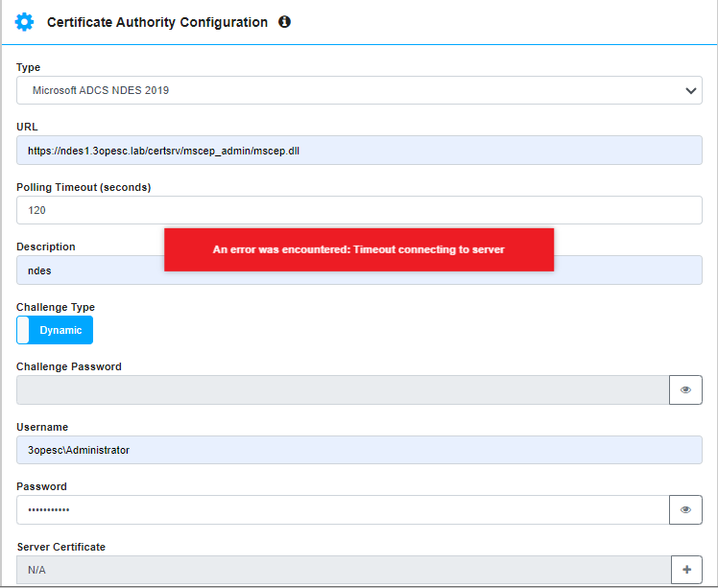Click the Description field label
The image size is (718, 588).
point(46,247)
